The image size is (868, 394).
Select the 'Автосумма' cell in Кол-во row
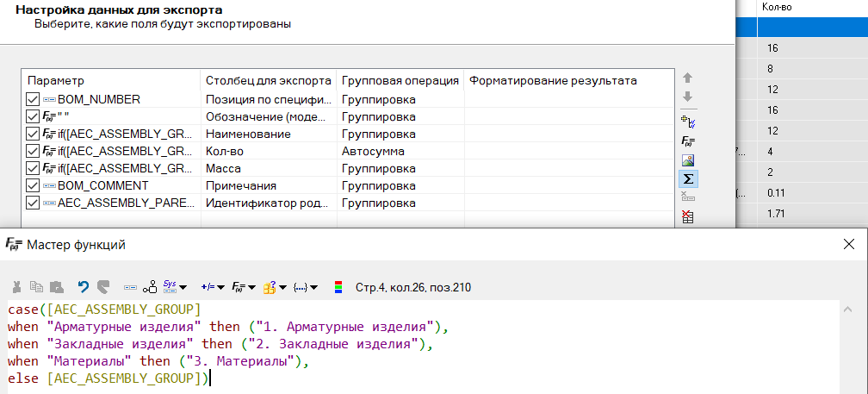coord(400,152)
